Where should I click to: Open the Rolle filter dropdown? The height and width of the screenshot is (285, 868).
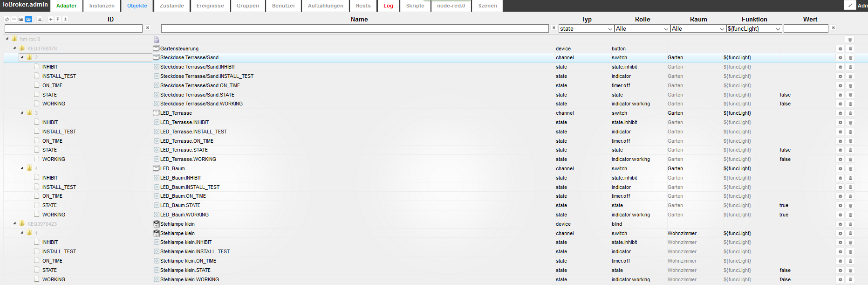click(642, 28)
